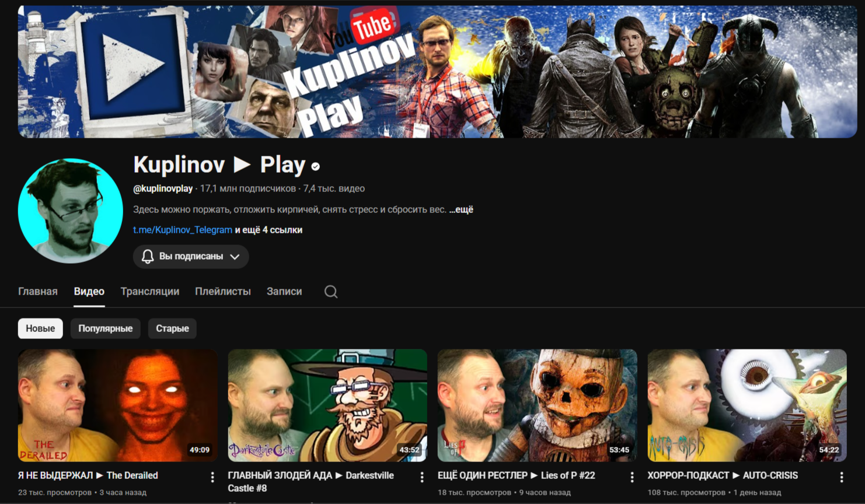Open the Трансляции tab
The image size is (865, 504).
(x=150, y=291)
